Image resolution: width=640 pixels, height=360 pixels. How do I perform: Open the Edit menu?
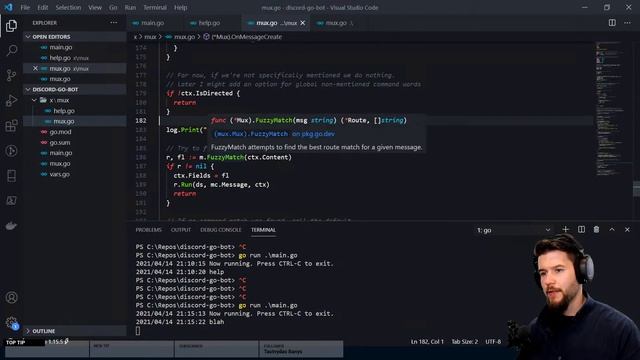pyautogui.click(x=42, y=7)
